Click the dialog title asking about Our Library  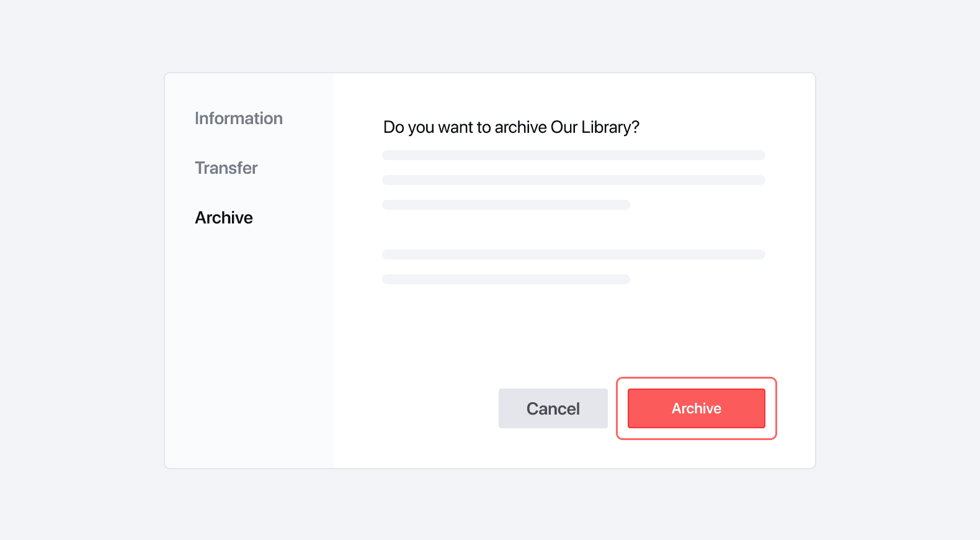511,127
